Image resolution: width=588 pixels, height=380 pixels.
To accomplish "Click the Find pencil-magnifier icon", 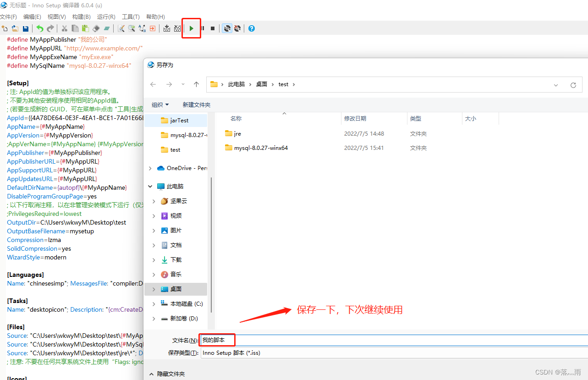I will pos(121,28).
